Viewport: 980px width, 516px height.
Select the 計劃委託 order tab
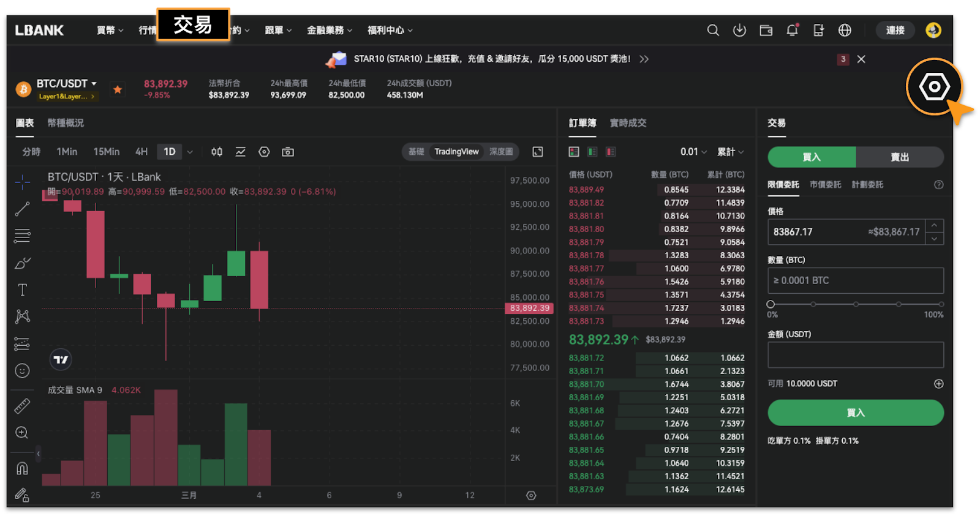(867, 184)
